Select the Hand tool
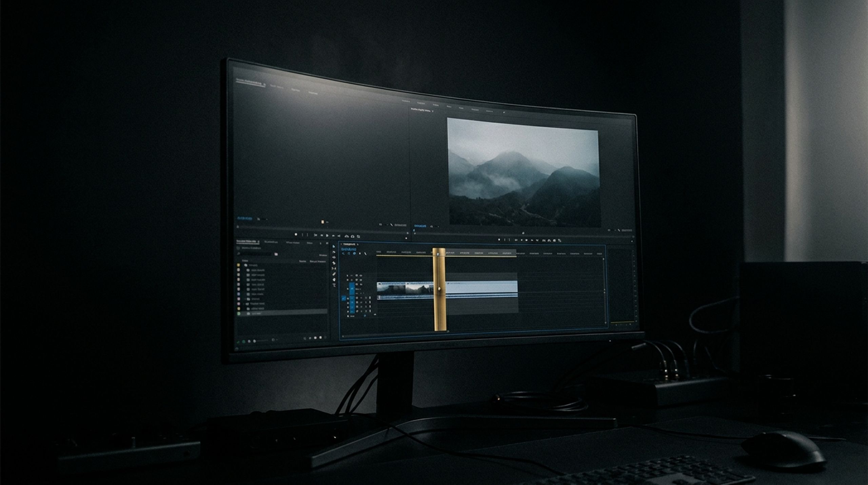 coord(334,280)
